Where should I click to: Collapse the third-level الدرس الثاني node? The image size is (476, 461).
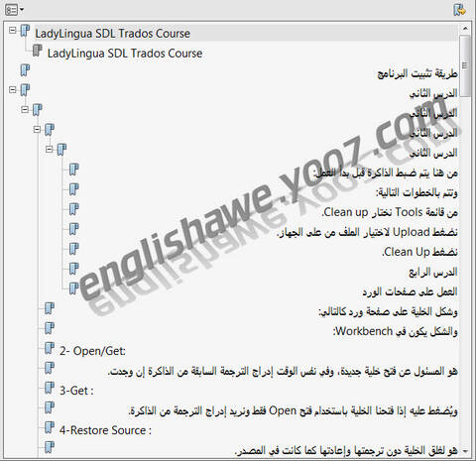pos(37,130)
